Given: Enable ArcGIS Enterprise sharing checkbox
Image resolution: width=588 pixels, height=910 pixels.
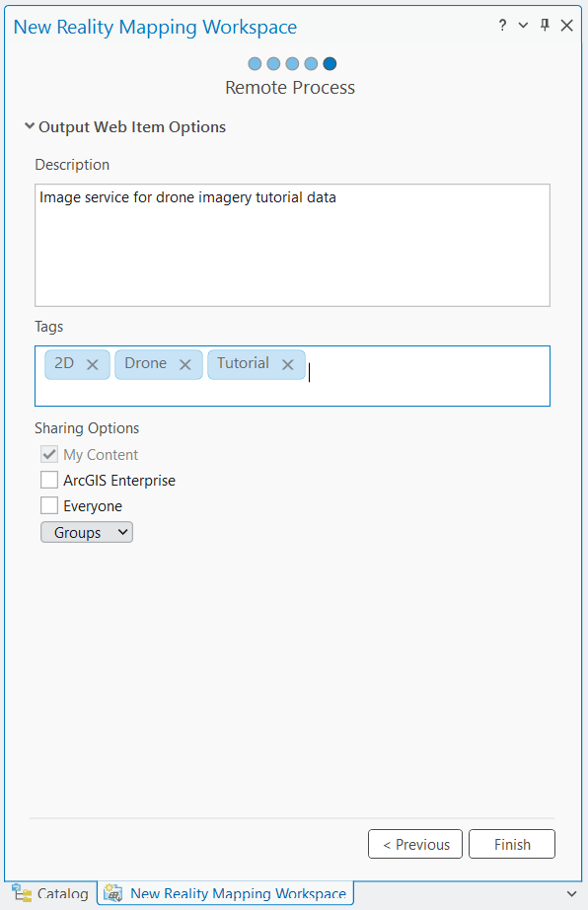Looking at the screenshot, I should click(x=49, y=480).
